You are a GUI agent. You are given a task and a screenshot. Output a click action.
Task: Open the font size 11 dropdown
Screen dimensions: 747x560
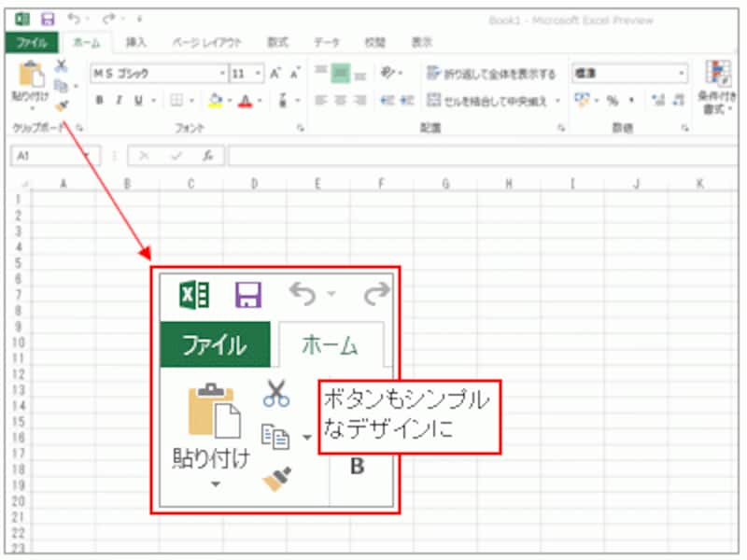click(x=258, y=74)
